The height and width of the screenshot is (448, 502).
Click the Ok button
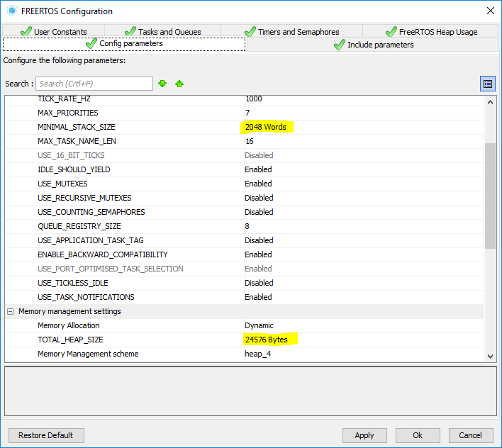coord(418,435)
